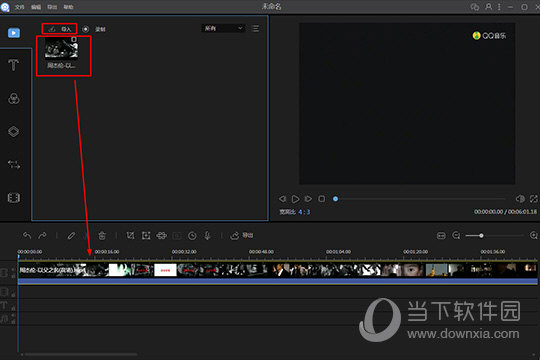The image size is (540, 360).
Task: Open the Media library tab icon
Action: pos(14,33)
